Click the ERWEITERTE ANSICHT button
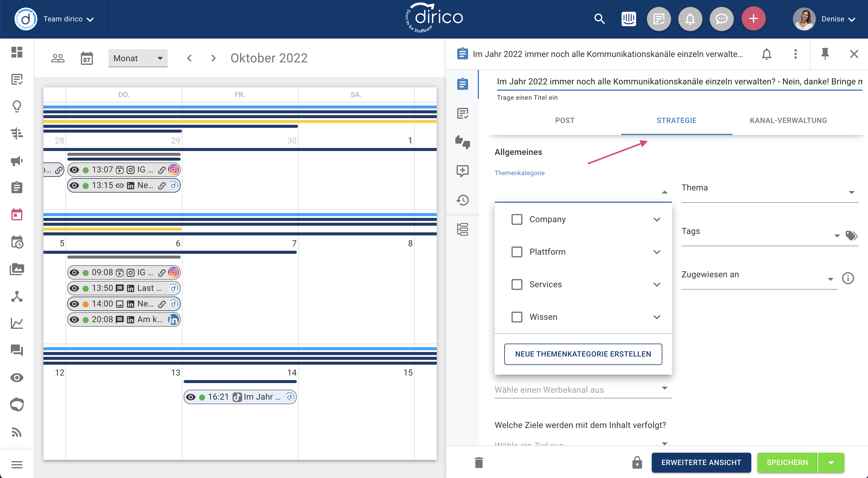Screen dimensions: 868x478 coord(701,463)
